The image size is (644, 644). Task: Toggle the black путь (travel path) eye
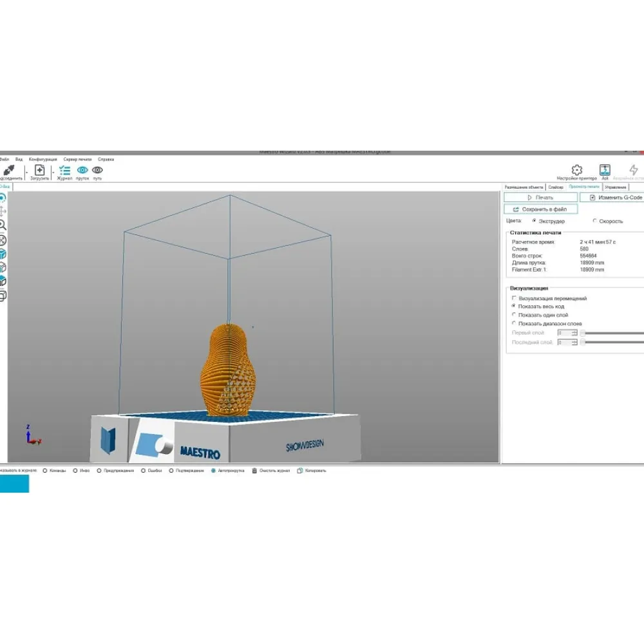(x=97, y=169)
